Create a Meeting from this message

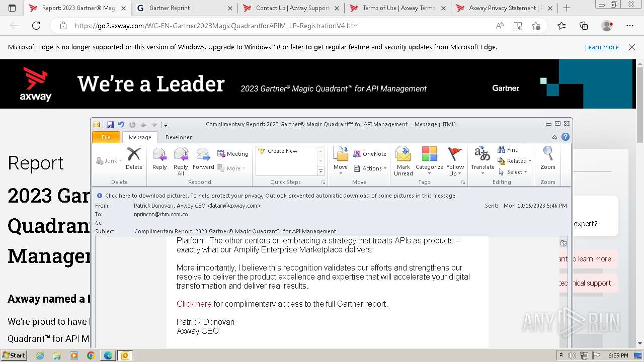pos(233,154)
